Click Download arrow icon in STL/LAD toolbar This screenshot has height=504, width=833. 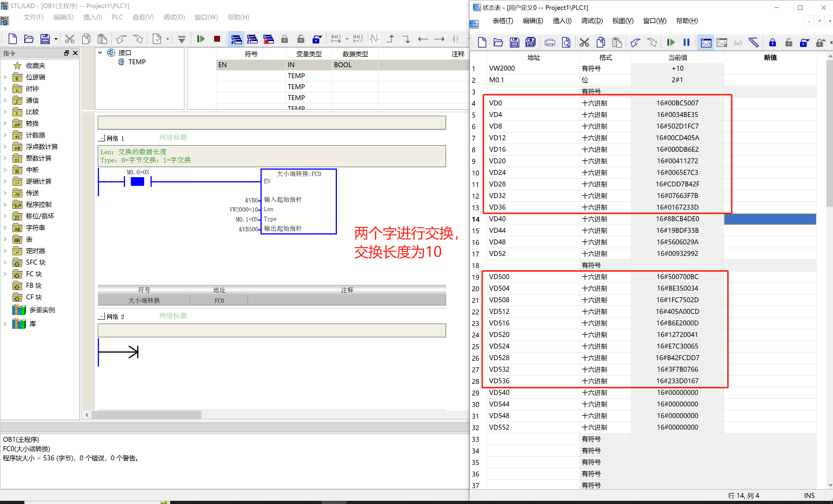tap(181, 40)
